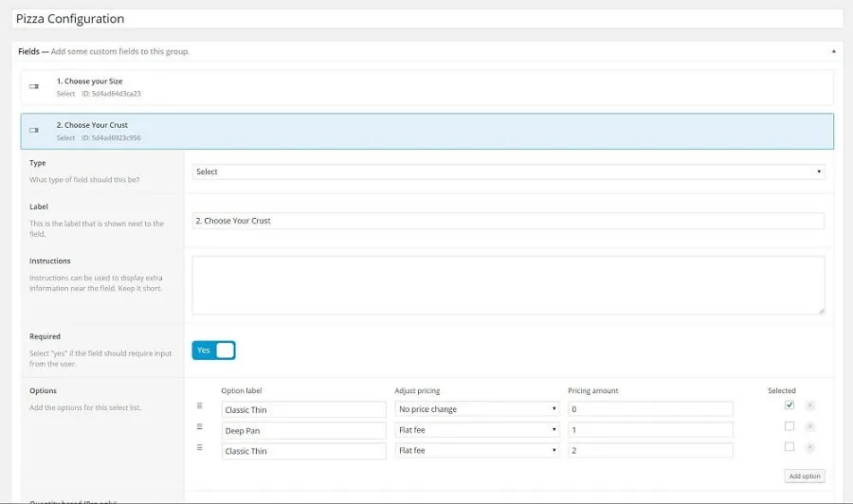Viewport: 853px width, 504px height.
Task: Click the Label field containing 2. Choose Your Crust
Action: (508, 221)
